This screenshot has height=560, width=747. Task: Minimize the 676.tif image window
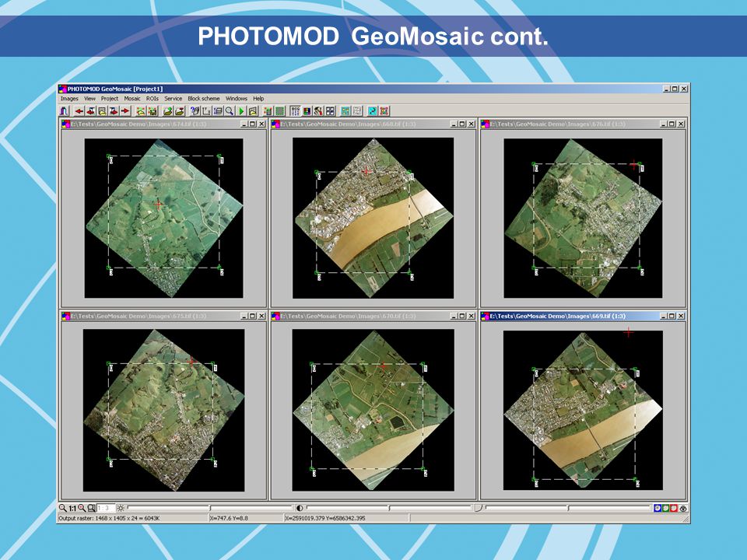tap(664, 124)
